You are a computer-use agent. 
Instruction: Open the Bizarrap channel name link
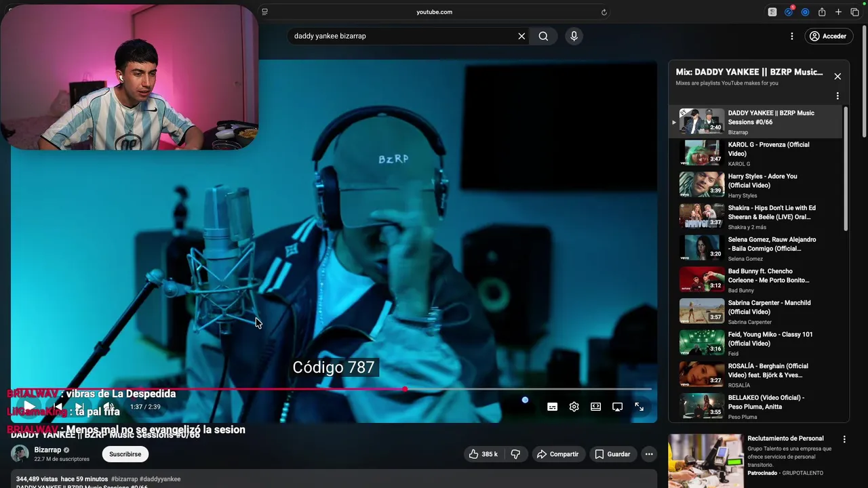(x=47, y=450)
